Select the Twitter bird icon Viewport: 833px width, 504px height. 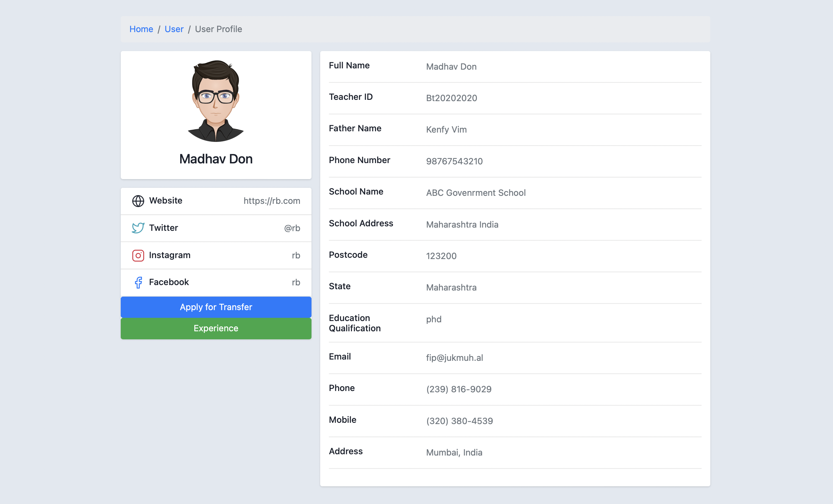click(138, 228)
